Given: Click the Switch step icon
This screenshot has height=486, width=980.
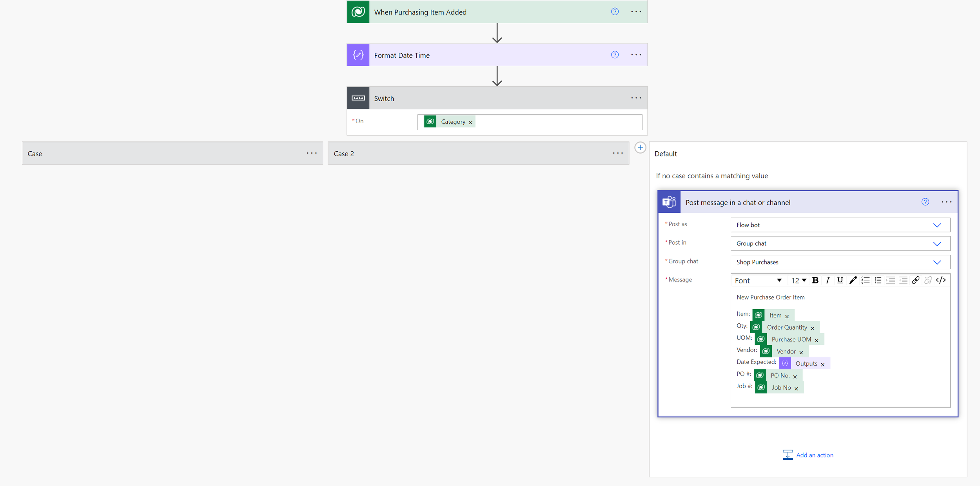Looking at the screenshot, I should [x=358, y=98].
